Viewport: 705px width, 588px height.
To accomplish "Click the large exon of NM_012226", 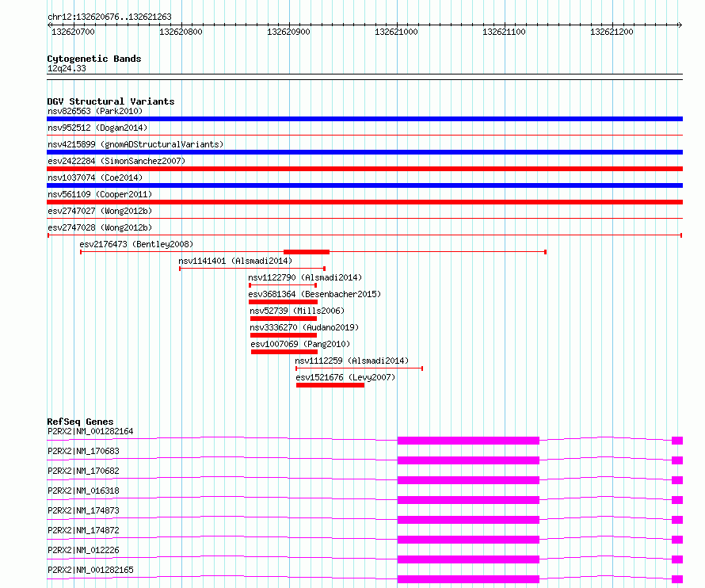I will (468, 559).
